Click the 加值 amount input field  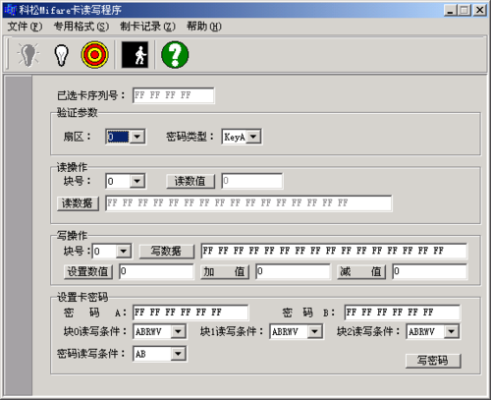click(293, 271)
